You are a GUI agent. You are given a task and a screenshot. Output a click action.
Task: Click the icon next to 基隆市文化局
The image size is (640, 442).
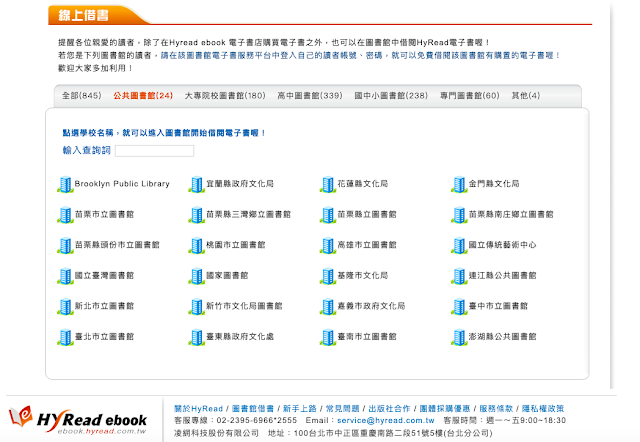pos(328,276)
